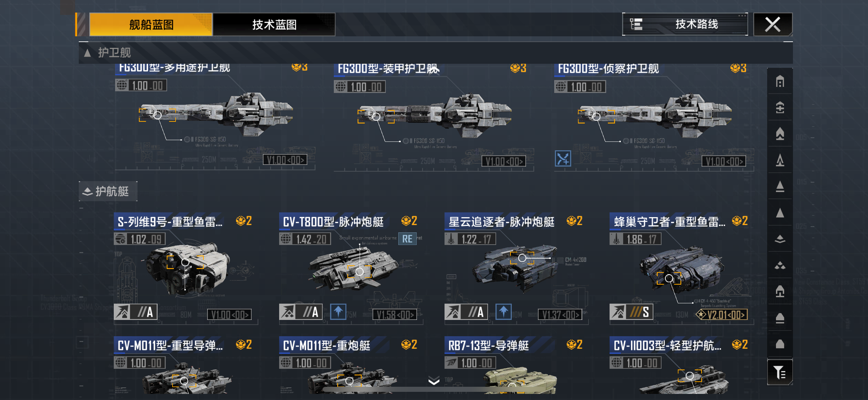Select the three-triangle squadron icon in the sidebar
The width and height of the screenshot is (868, 400).
click(x=780, y=265)
